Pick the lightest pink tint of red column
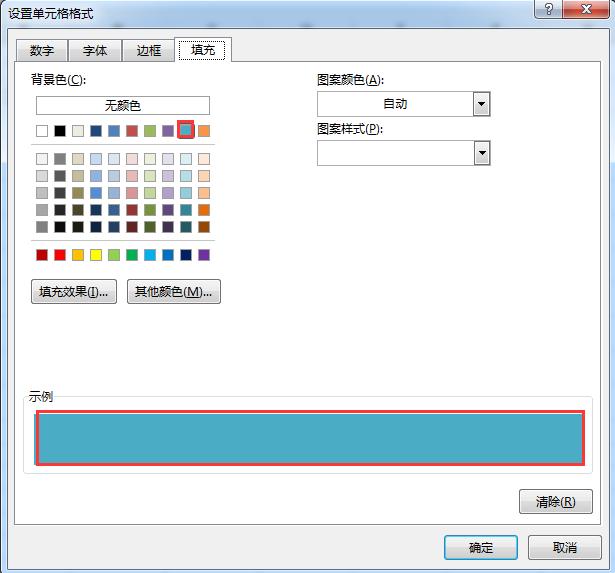This screenshot has height=573, width=615. click(132, 159)
